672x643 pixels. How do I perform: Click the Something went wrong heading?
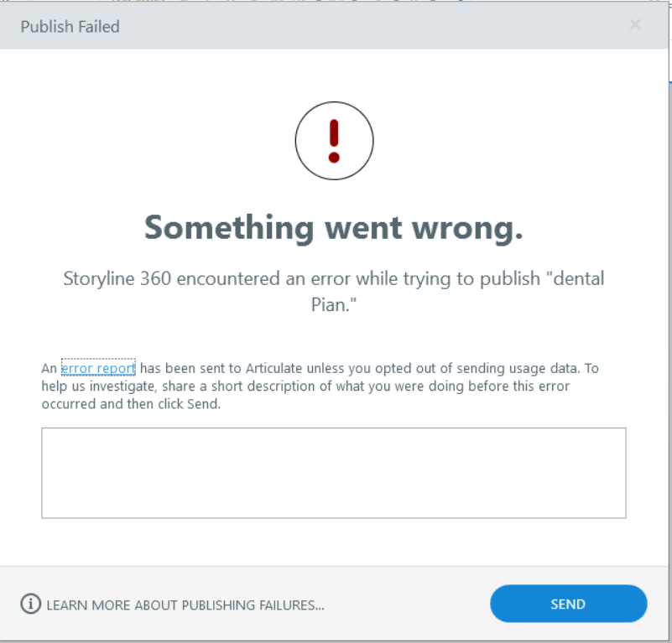333,227
